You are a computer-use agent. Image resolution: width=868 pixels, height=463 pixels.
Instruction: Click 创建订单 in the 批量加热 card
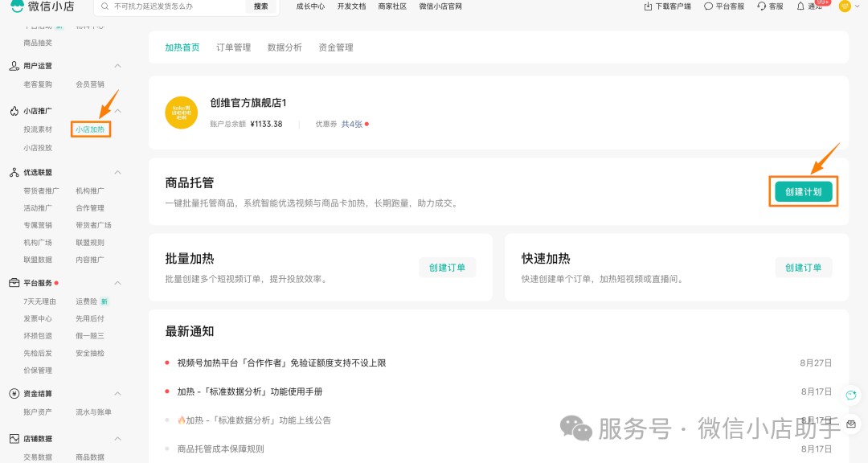(448, 268)
